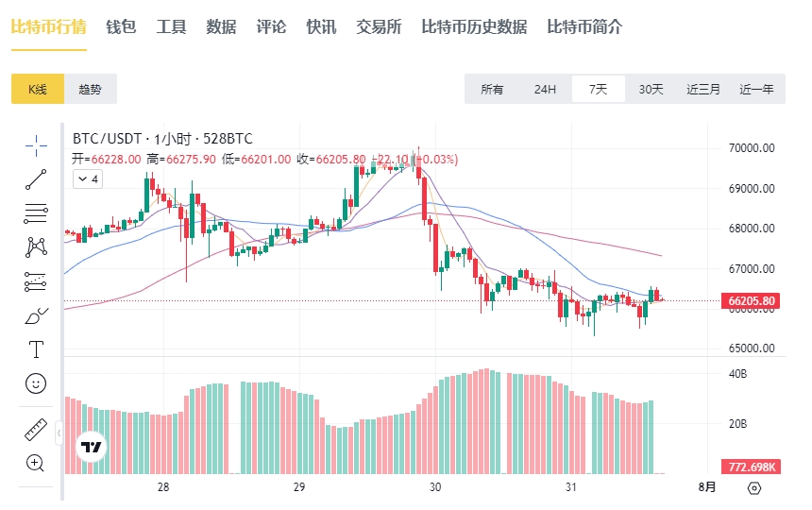
Task: Click the TradingView logo
Action: pos(92,447)
